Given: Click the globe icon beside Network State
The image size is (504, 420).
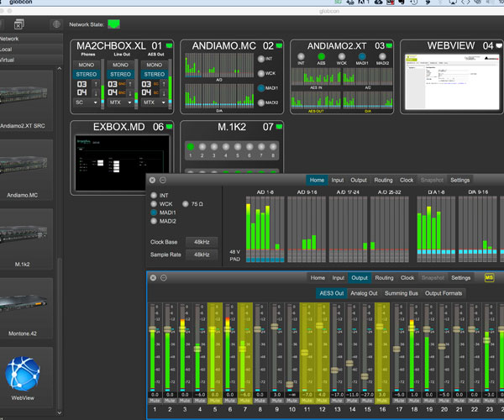Looking at the screenshot, I should pos(56,24).
